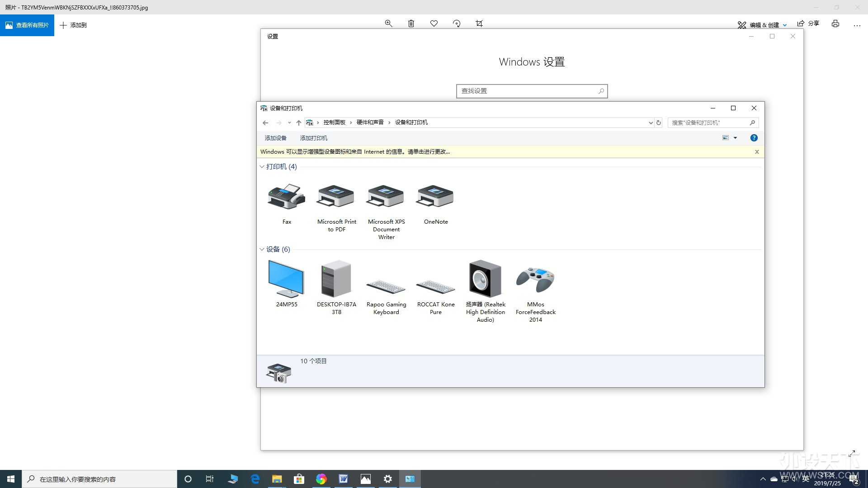Go up one level with the up arrow
868x488 pixels.
[298, 122]
